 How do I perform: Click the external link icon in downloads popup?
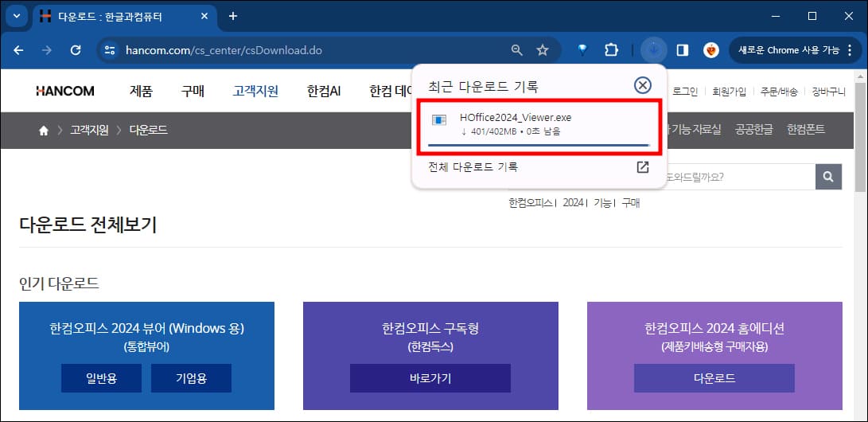click(x=642, y=166)
